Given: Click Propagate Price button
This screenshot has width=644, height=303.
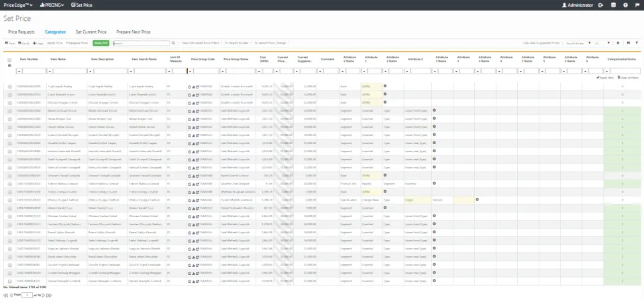Looking at the screenshot, I should [x=76, y=43].
